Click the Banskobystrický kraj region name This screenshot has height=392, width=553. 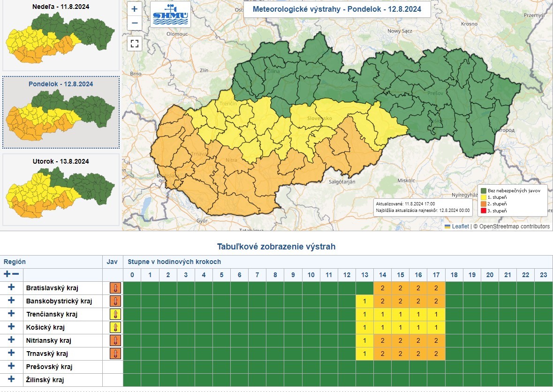[x=59, y=301]
